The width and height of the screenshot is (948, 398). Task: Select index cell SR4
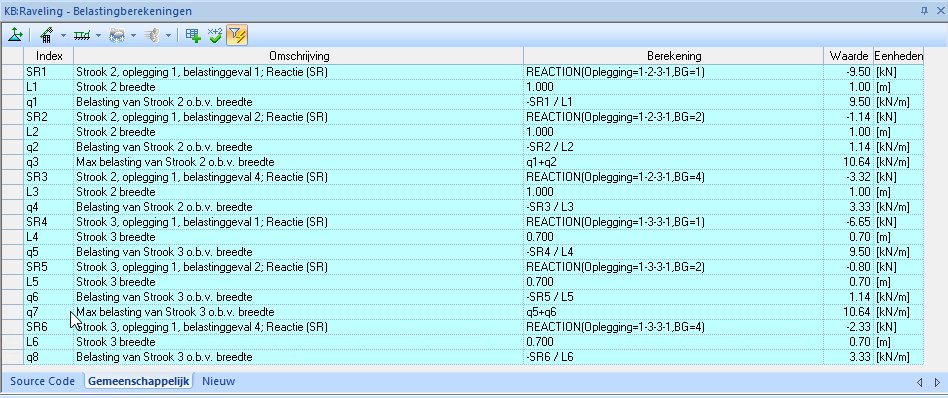coord(48,222)
